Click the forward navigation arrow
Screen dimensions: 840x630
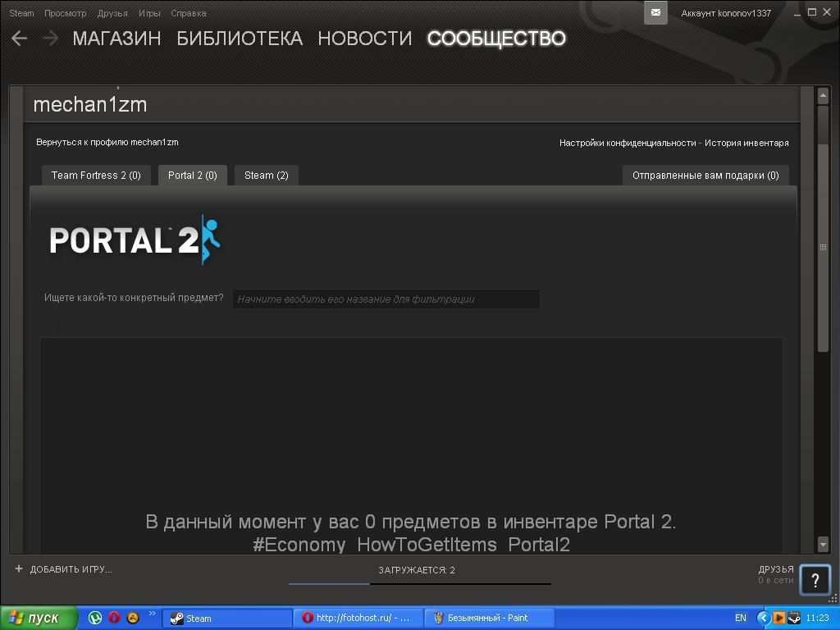coord(50,39)
